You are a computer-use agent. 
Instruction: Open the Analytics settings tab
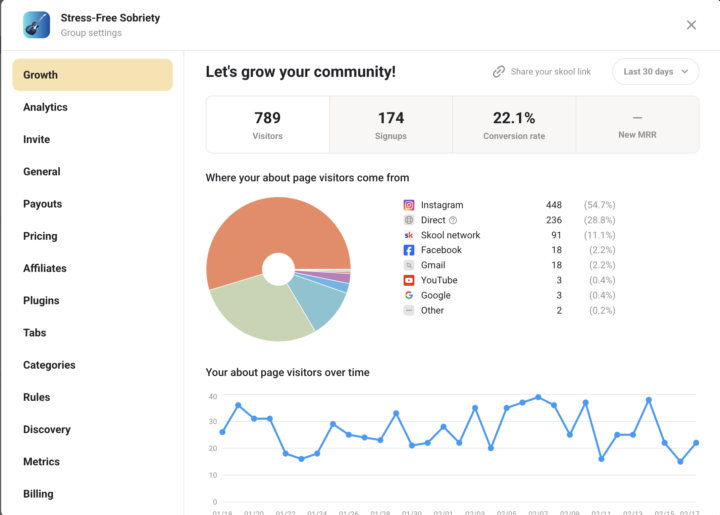[x=45, y=107]
